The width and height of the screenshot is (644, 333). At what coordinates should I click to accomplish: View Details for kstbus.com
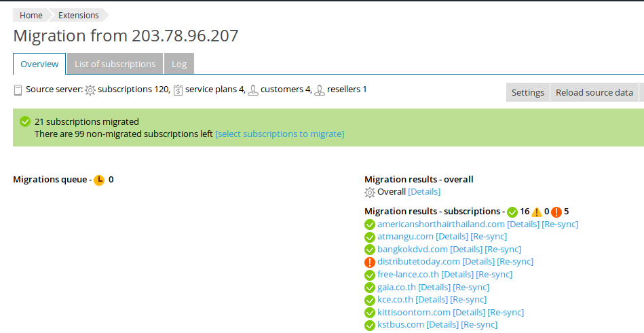click(443, 325)
